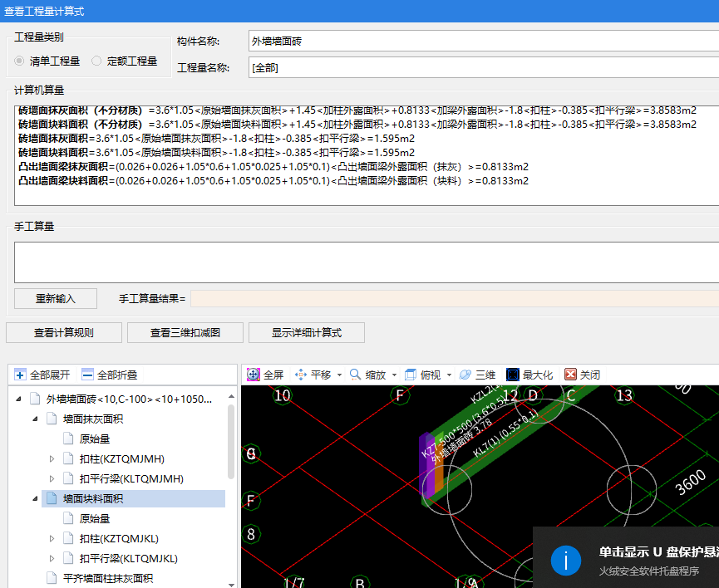Select the 平移 pan tool icon

[x=301, y=375]
